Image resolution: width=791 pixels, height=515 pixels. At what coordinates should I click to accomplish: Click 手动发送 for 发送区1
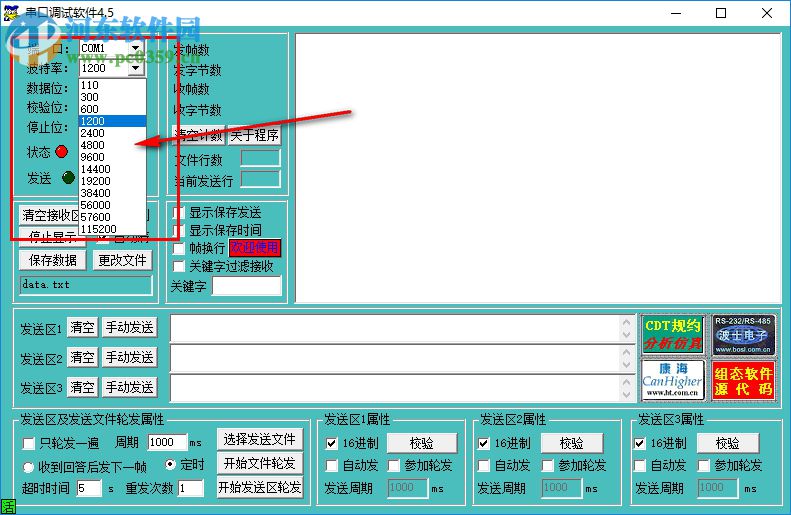130,327
